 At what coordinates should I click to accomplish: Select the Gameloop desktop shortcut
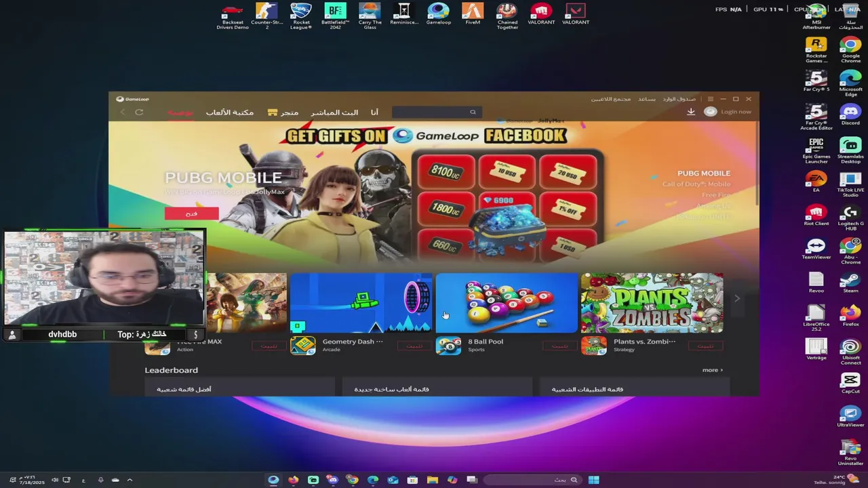[438, 14]
